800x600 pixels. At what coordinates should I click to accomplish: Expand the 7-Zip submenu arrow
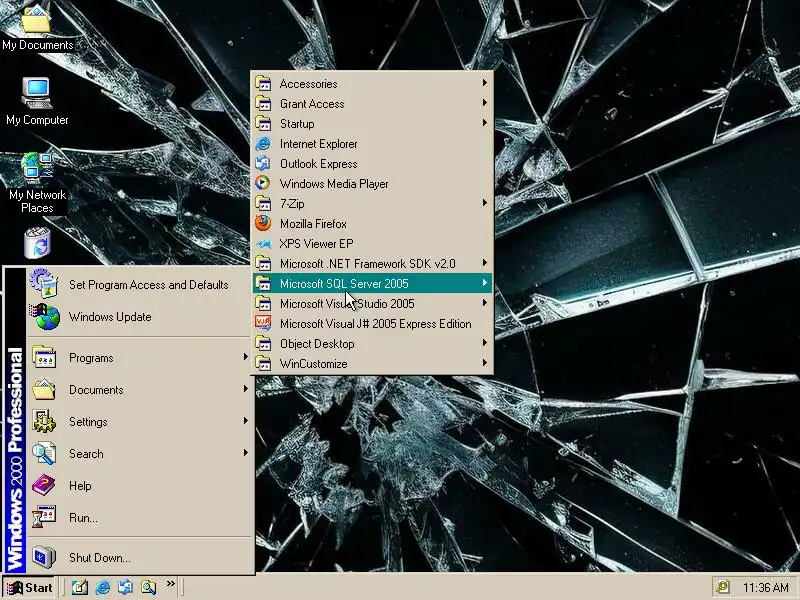[485, 203]
